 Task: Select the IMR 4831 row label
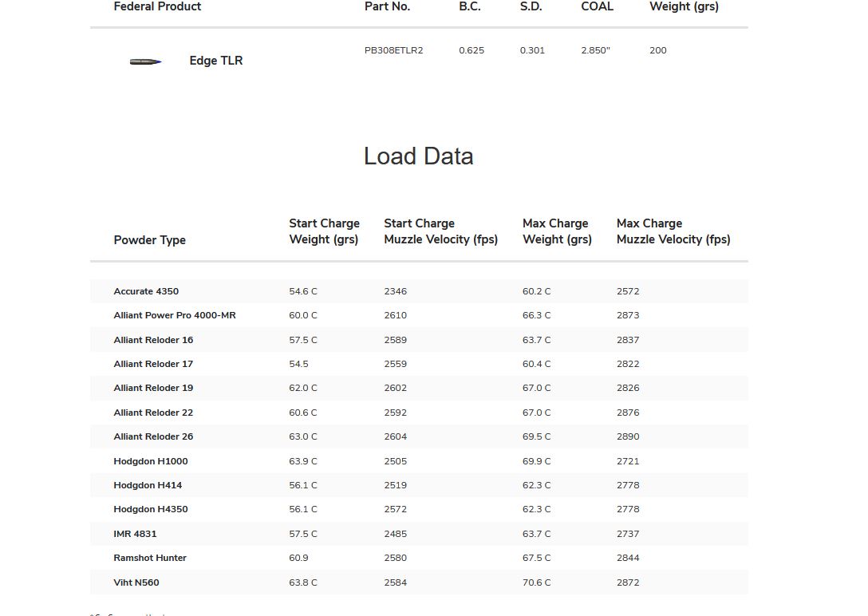click(135, 534)
